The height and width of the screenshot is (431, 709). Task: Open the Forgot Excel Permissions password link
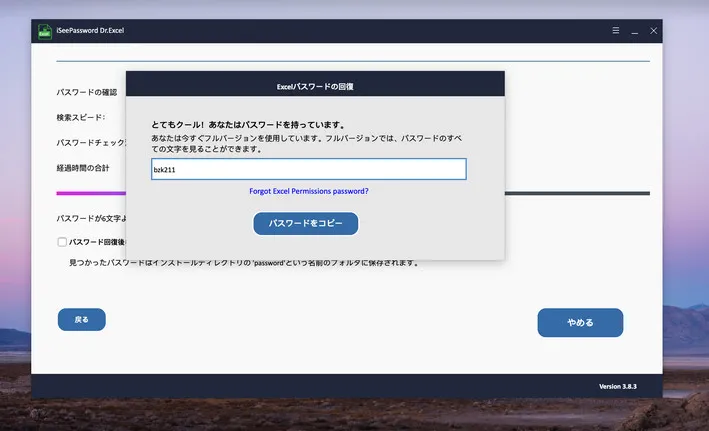[x=309, y=191]
